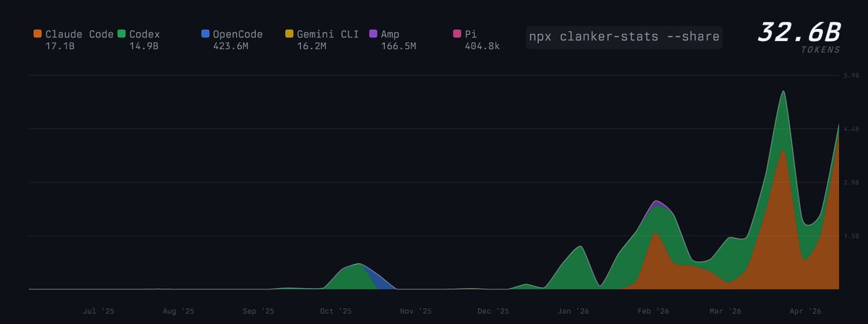Click the Apr '26 x-axis label
The height and width of the screenshot is (324, 868).
pos(804,312)
